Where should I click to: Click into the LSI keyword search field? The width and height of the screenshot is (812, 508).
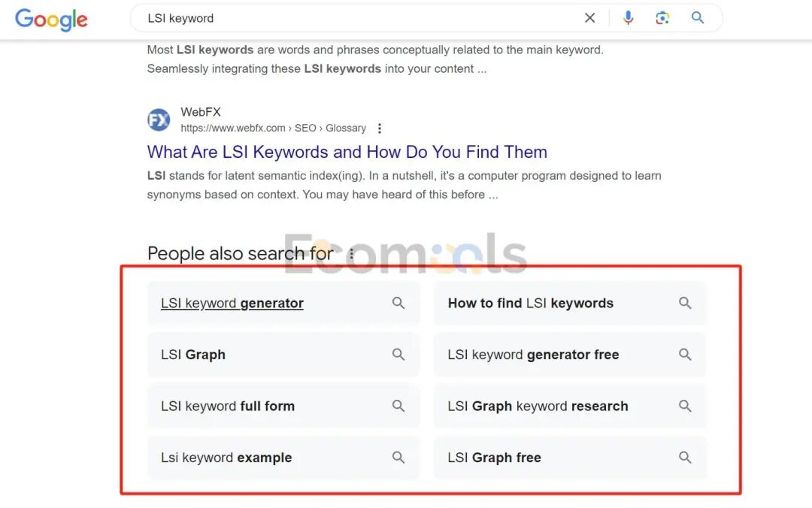357,18
